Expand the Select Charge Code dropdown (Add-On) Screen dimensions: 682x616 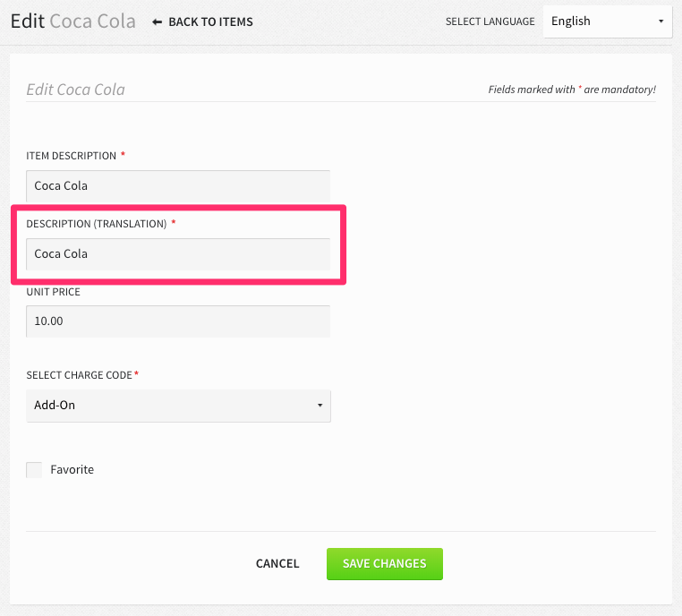tap(178, 406)
